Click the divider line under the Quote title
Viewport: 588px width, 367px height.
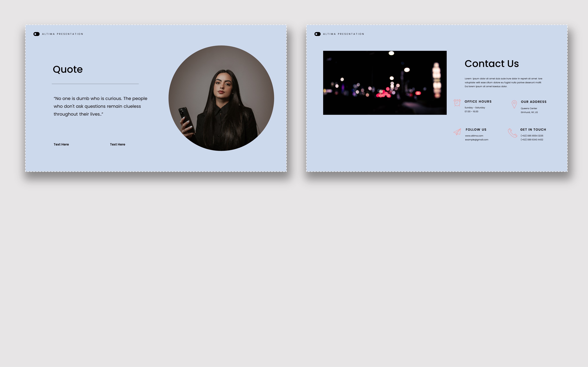click(x=95, y=84)
